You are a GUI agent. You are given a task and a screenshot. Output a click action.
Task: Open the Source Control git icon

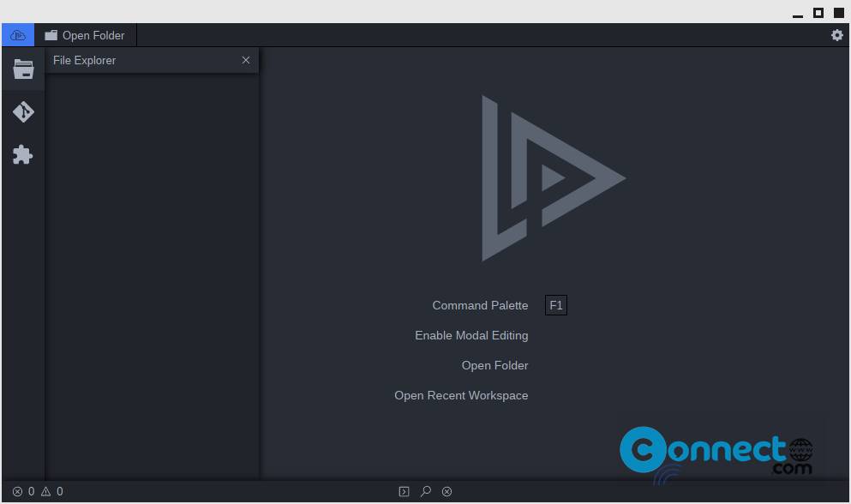(23, 112)
